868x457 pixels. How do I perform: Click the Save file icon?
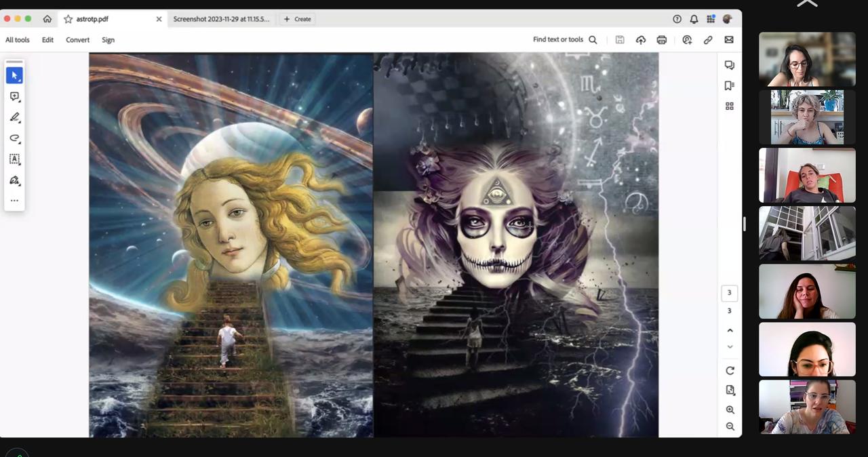click(x=620, y=40)
